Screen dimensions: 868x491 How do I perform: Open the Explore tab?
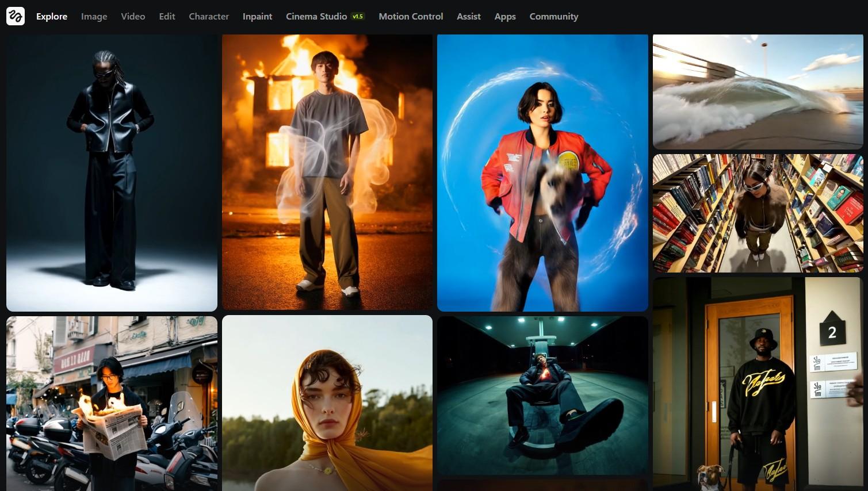(52, 17)
